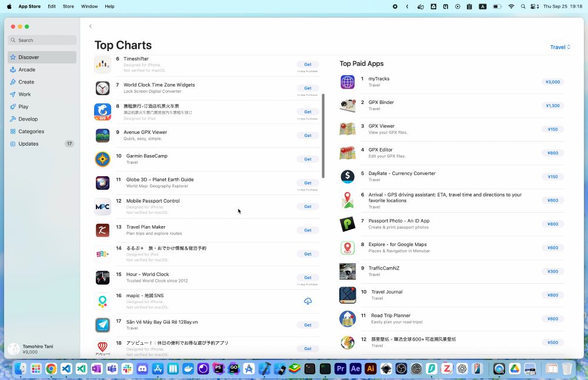
Task: Open the mapic - 地図SNS title
Action: pos(145,295)
